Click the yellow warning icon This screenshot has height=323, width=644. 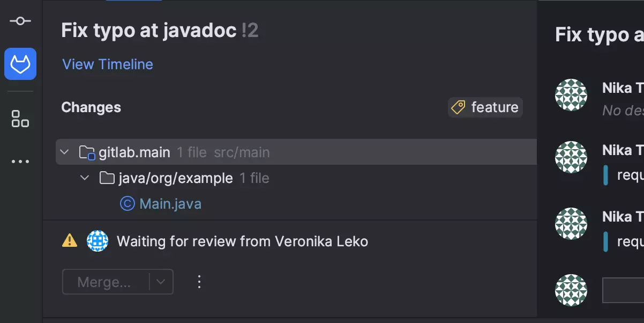pos(70,241)
